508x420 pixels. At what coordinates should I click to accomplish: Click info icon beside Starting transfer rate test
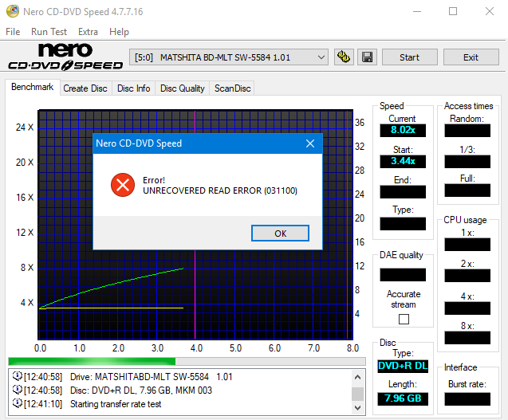(17, 404)
